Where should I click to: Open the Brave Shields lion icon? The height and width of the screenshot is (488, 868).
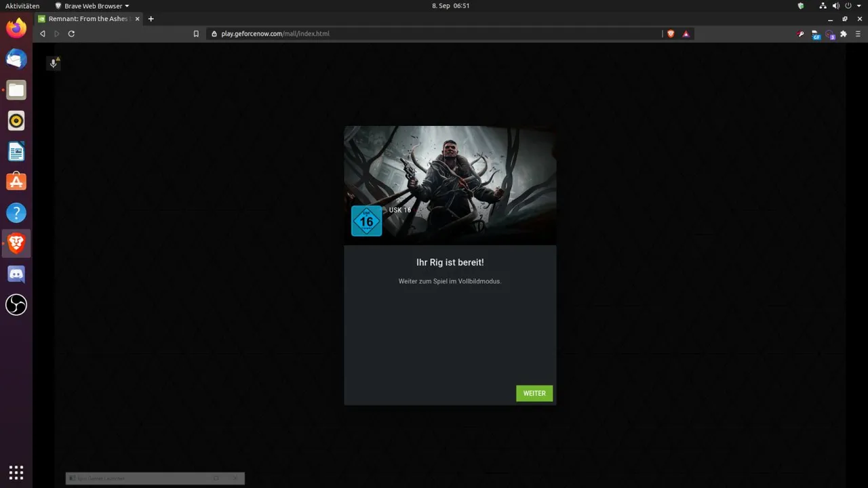click(x=671, y=33)
